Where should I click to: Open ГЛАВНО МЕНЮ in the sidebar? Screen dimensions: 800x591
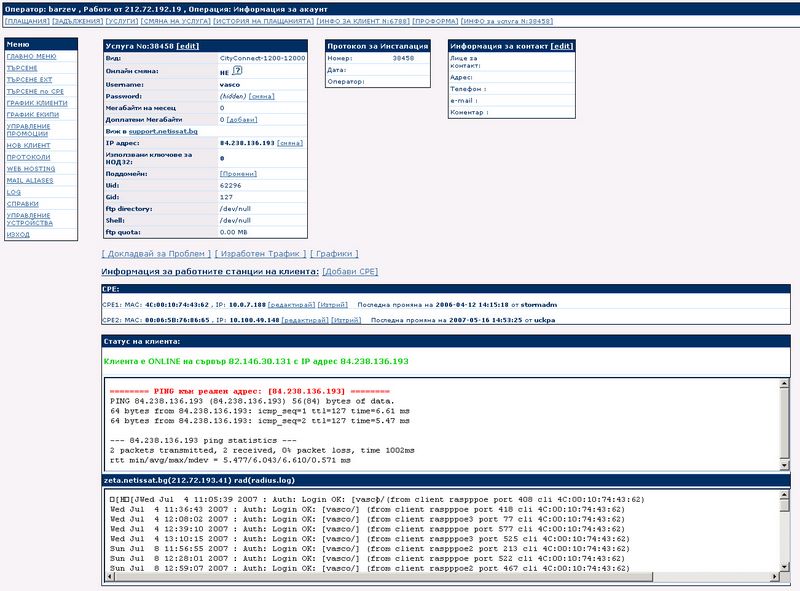[31, 57]
